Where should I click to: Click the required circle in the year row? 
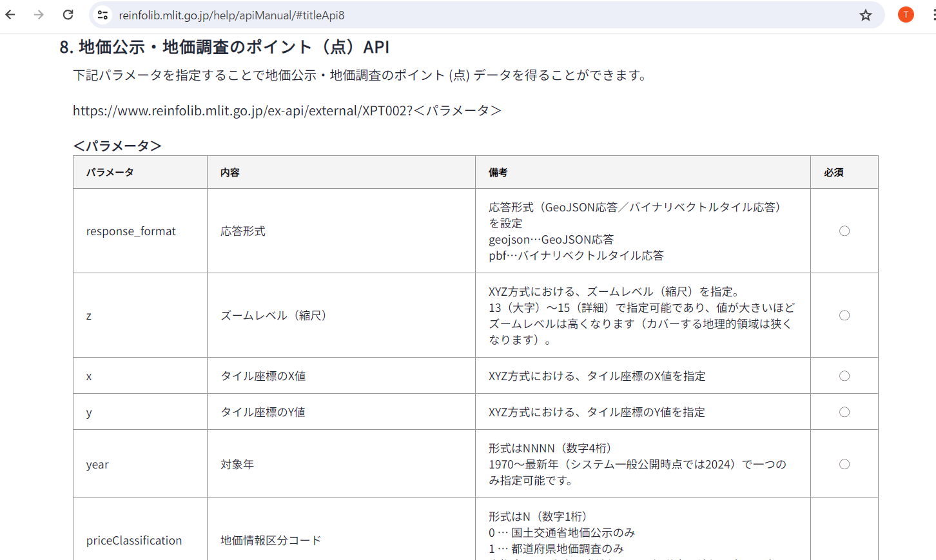[x=844, y=464]
